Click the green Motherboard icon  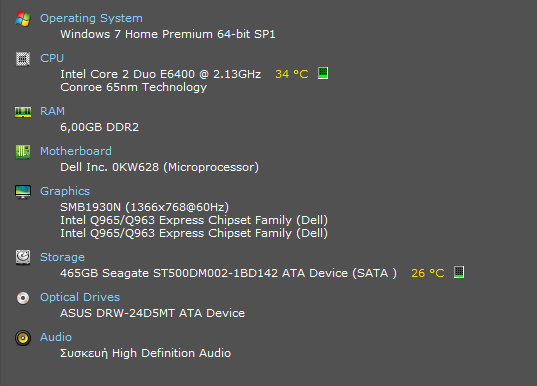coord(23,151)
